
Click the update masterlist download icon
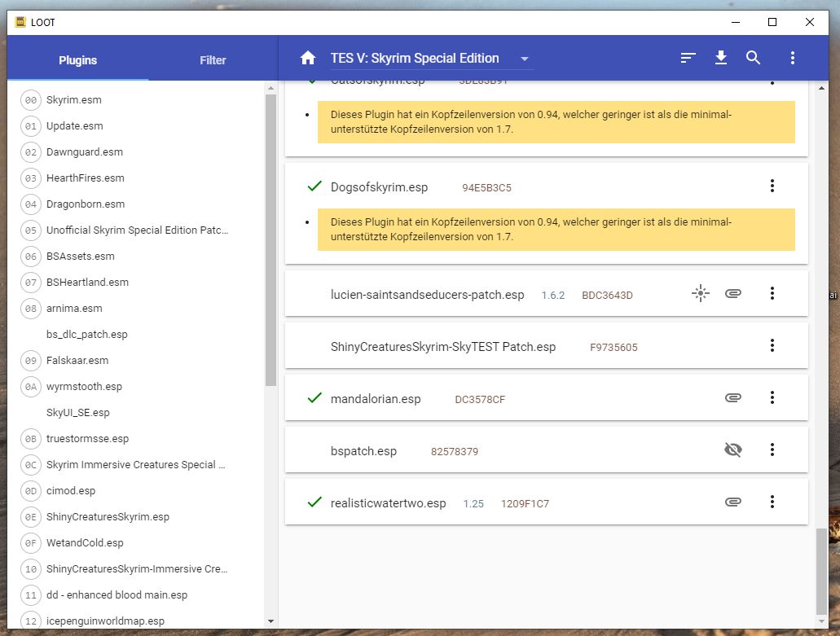pyautogui.click(x=720, y=58)
